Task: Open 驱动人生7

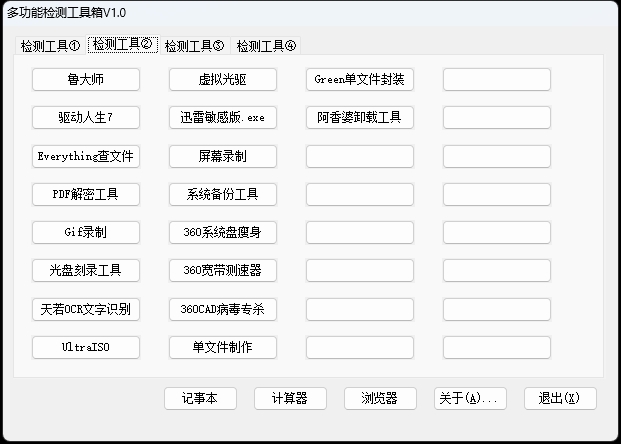Action: [86, 118]
